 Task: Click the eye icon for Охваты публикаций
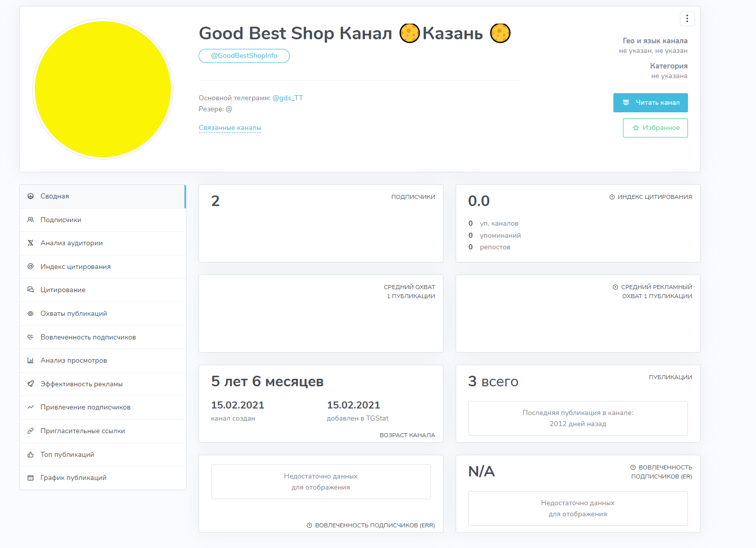point(30,314)
